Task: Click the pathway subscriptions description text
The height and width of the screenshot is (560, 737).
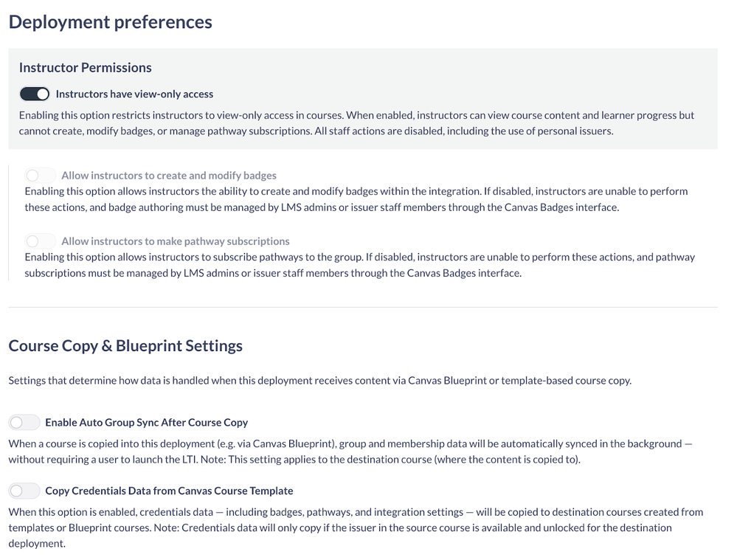Action: click(x=359, y=265)
